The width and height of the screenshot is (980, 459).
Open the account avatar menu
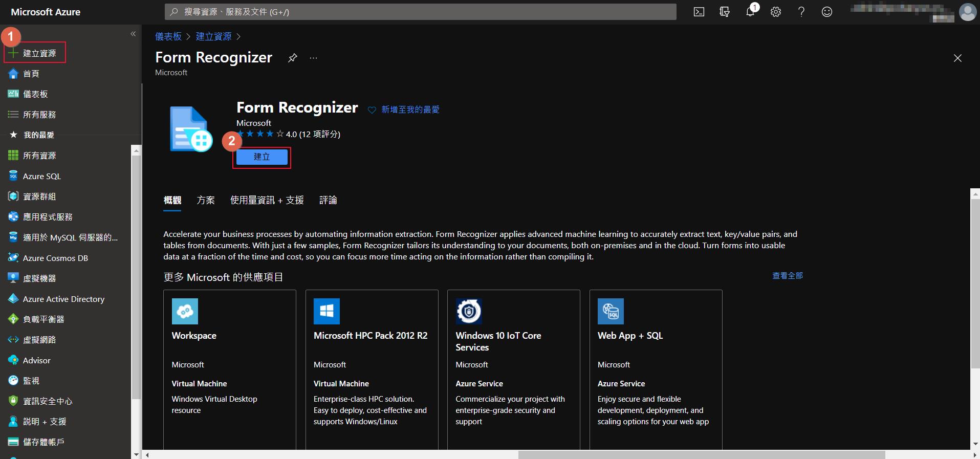pyautogui.click(x=967, y=12)
